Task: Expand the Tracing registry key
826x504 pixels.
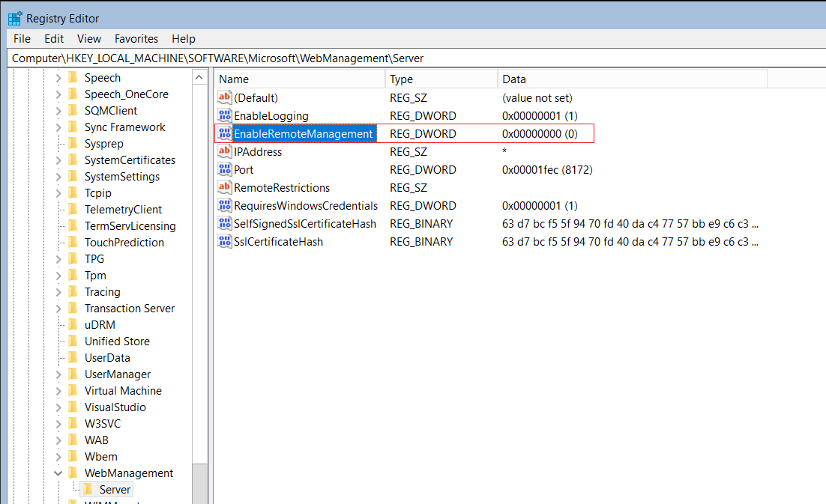Action: [58, 292]
